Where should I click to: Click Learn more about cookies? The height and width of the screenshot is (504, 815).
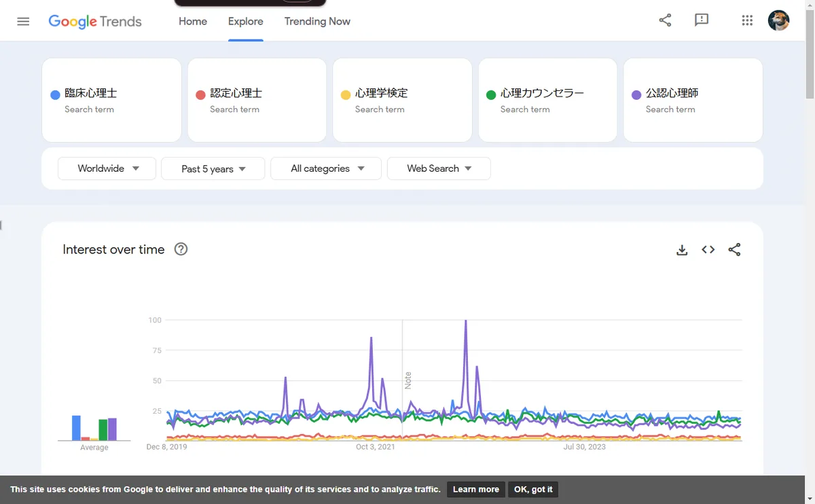(475, 489)
